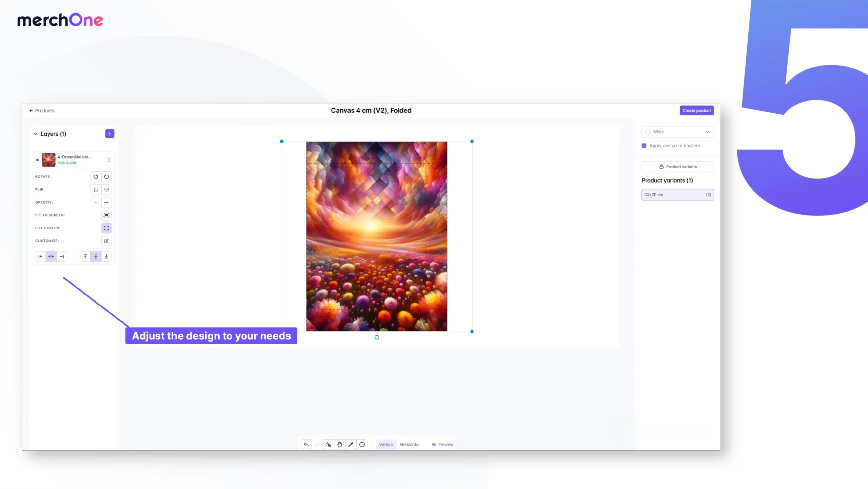Open the more options circle tool
The image size is (868, 489).
[x=362, y=445]
